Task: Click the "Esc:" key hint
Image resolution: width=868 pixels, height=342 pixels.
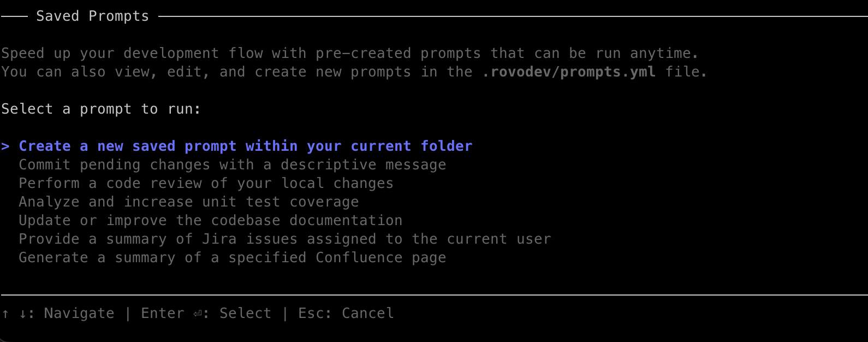Action: click(x=314, y=314)
